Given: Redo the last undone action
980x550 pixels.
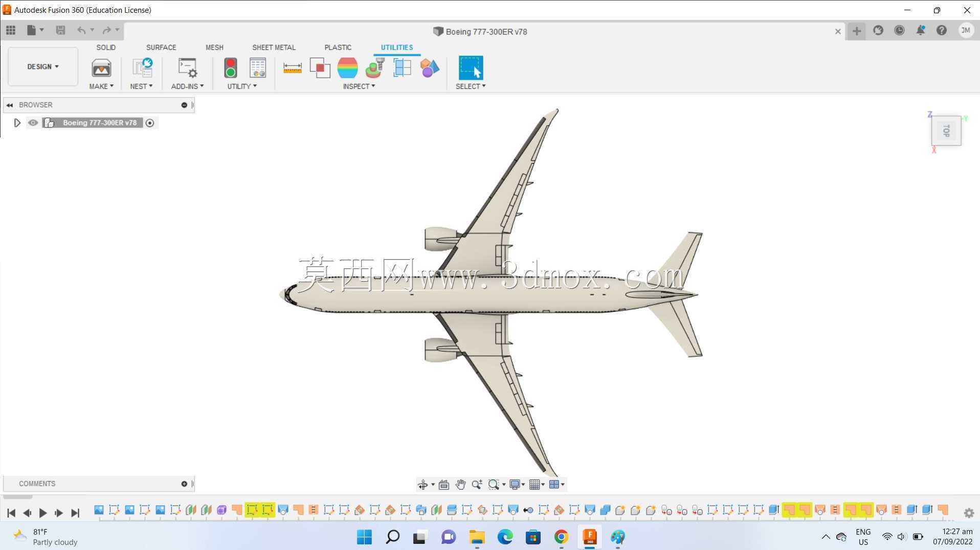Looking at the screenshot, I should point(106,30).
